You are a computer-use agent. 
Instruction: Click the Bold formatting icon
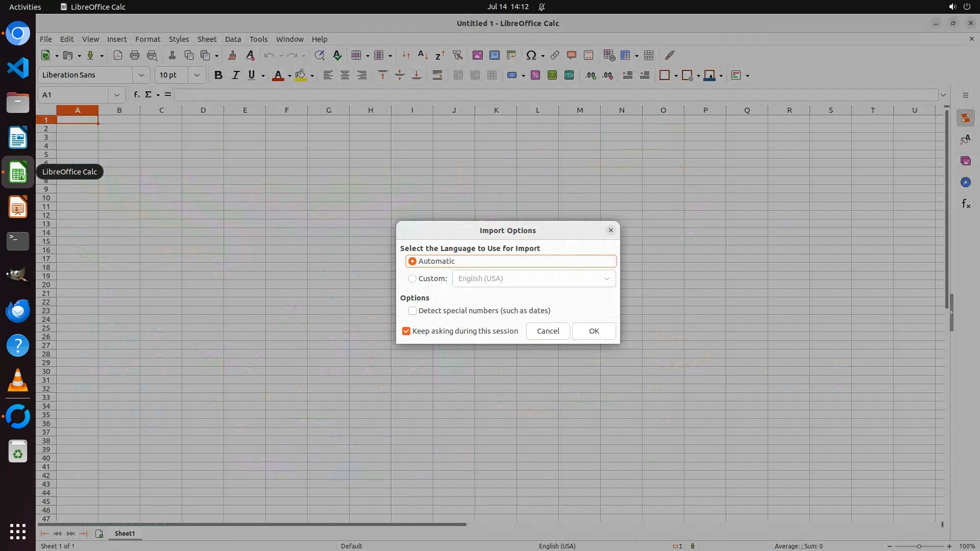coord(218,76)
